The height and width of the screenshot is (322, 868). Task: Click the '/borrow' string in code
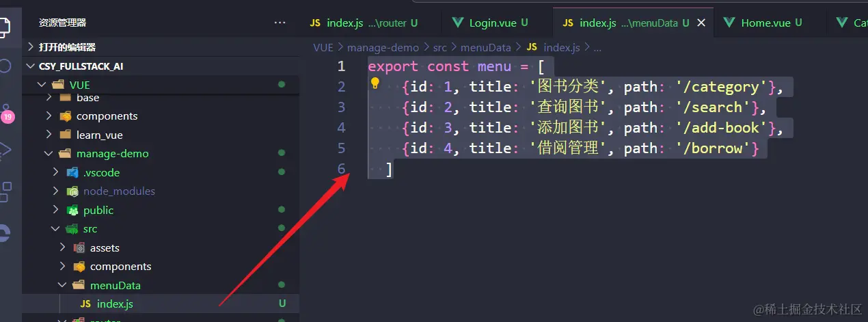[713, 148]
